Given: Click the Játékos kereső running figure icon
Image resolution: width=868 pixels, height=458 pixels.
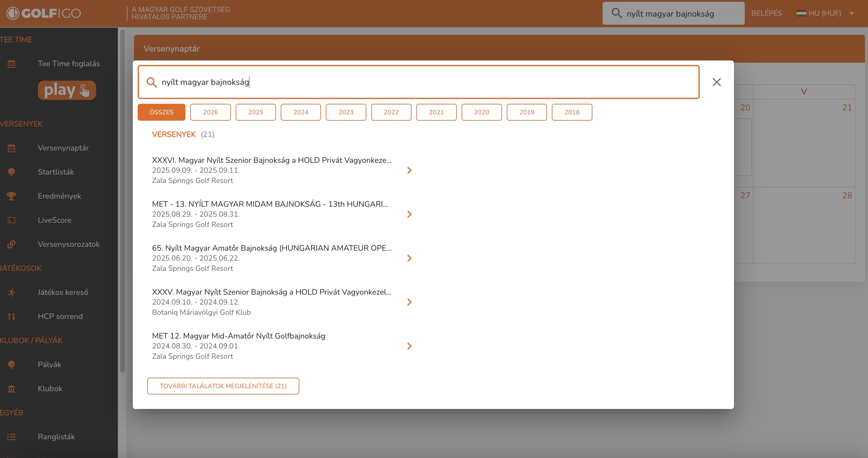Looking at the screenshot, I should [11, 292].
